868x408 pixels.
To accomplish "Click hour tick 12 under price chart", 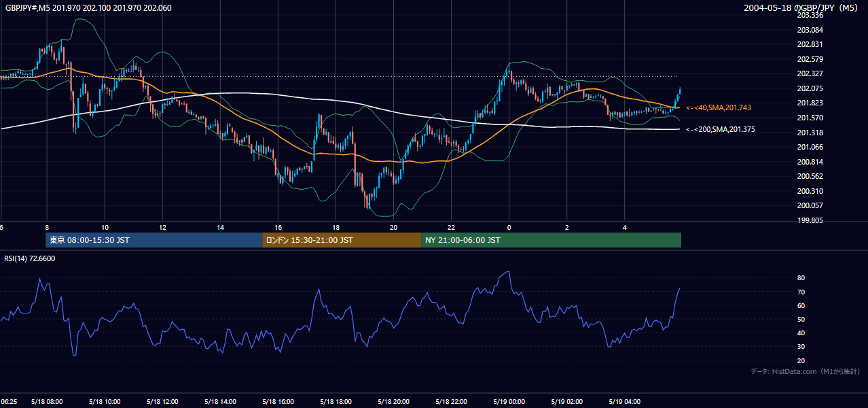I will [162, 227].
